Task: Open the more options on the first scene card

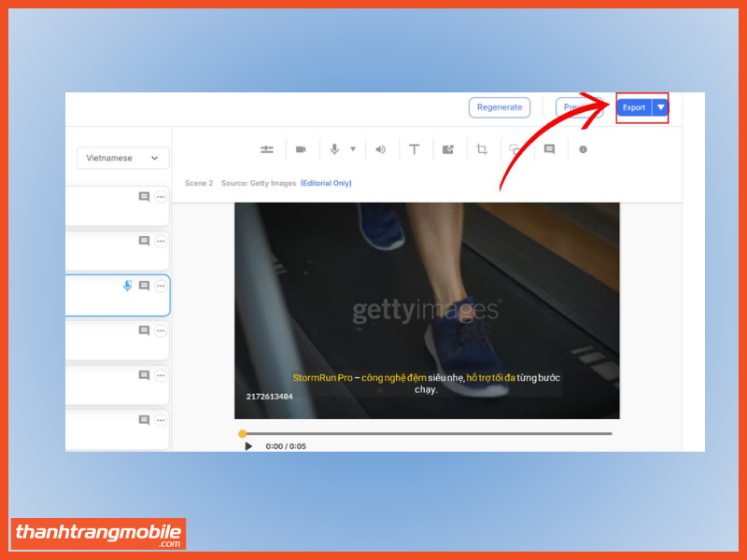Action: 161,197
